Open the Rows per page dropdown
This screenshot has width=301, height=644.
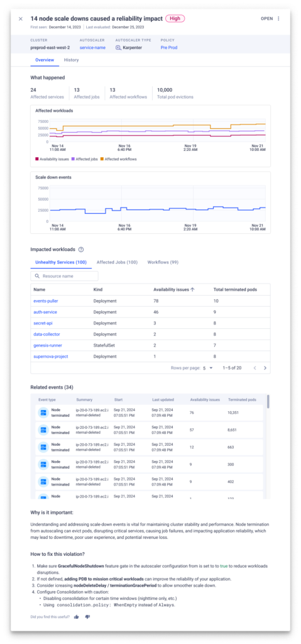pyautogui.click(x=208, y=368)
